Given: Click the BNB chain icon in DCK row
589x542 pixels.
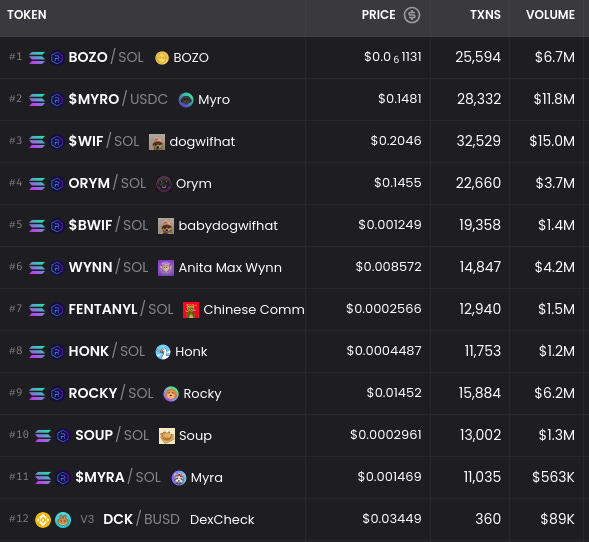Looking at the screenshot, I should tap(43, 520).
